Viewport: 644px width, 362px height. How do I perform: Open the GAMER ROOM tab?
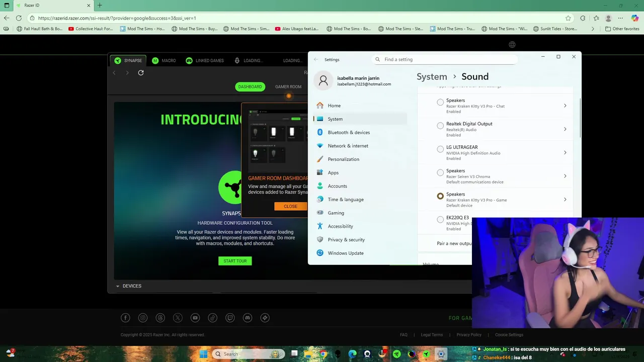[x=288, y=86]
